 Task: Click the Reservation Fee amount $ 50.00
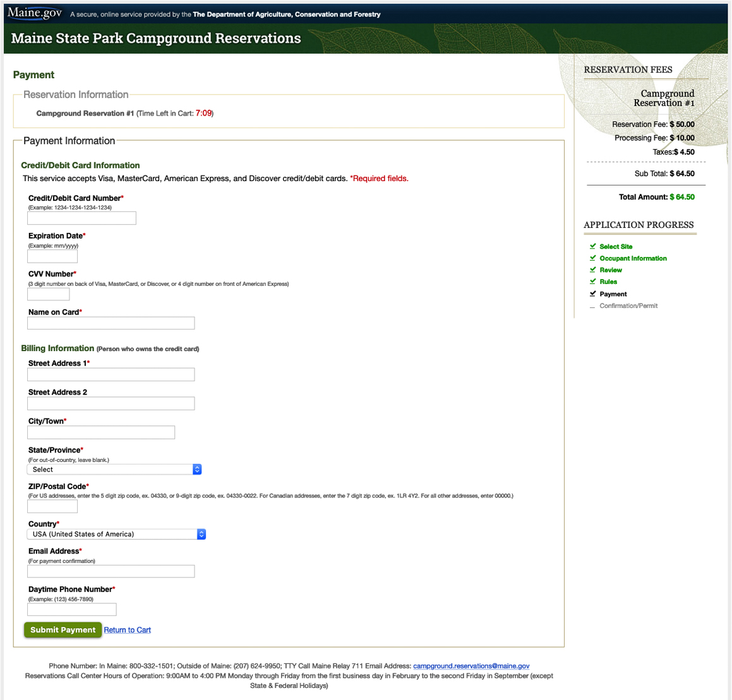point(682,124)
